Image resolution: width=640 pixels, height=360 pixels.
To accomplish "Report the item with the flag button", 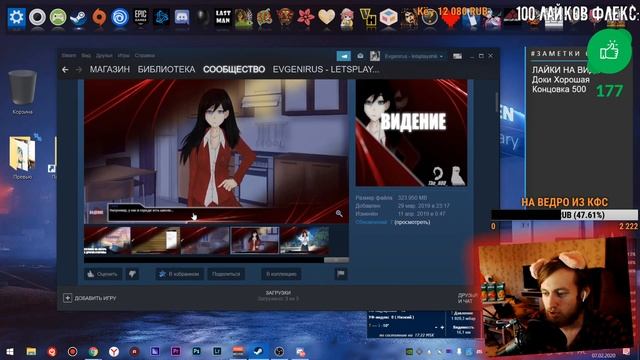I will click(341, 274).
